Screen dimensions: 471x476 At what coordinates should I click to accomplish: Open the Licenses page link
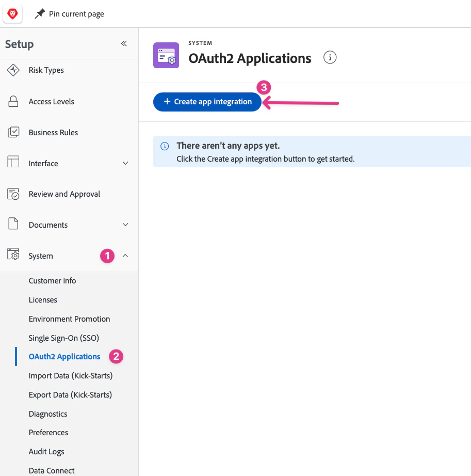43,299
